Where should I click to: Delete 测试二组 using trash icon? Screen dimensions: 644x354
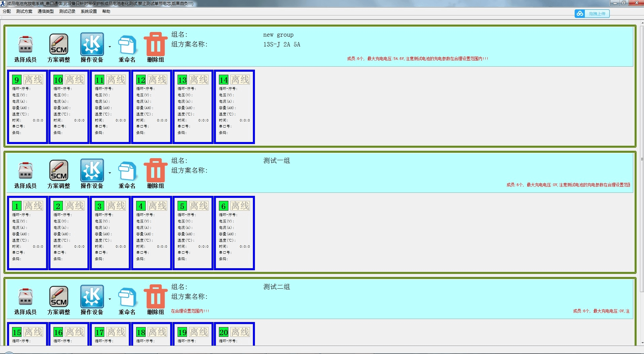[155, 297]
